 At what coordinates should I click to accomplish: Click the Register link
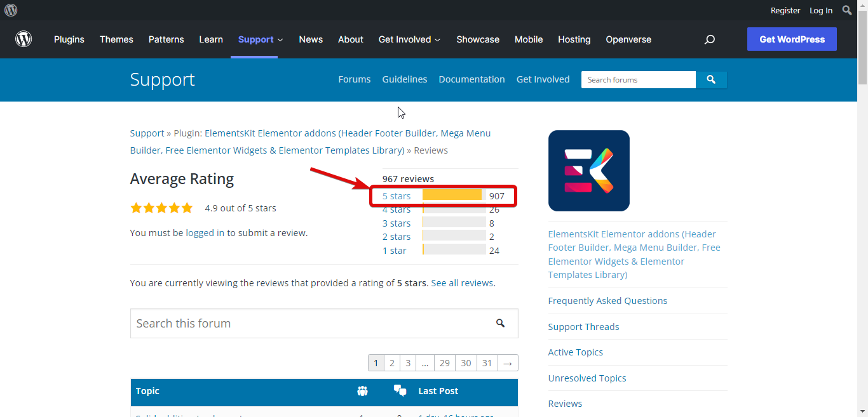coord(785,10)
